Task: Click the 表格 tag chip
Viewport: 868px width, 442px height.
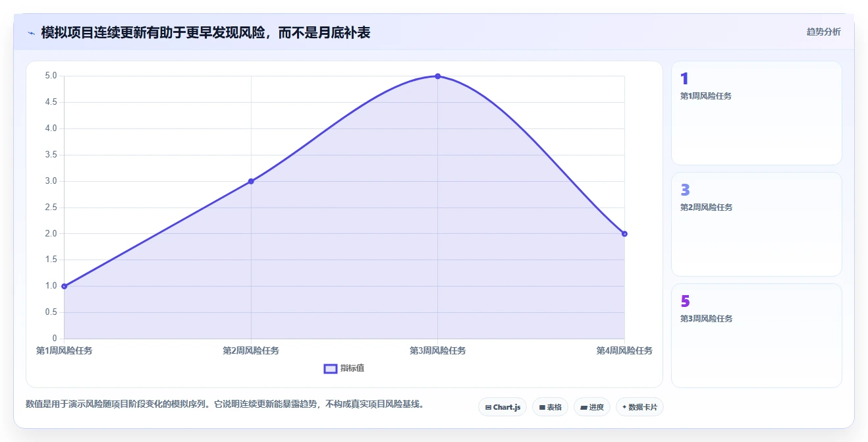Action: (550, 407)
